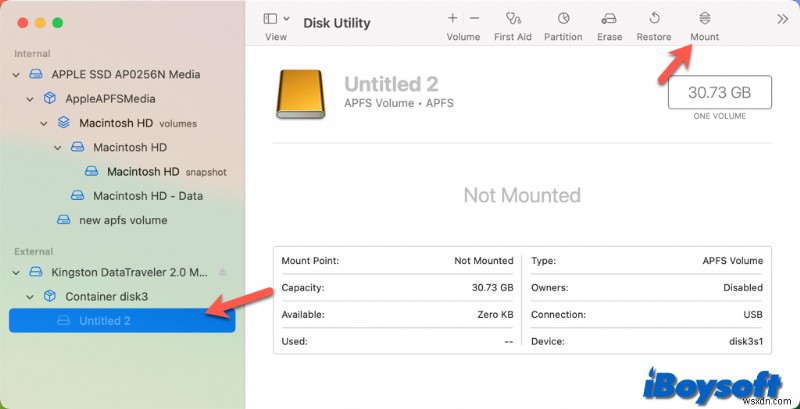Select Macintosh HD - Data volume
Viewport: 800px width, 409px height.
[x=148, y=196]
